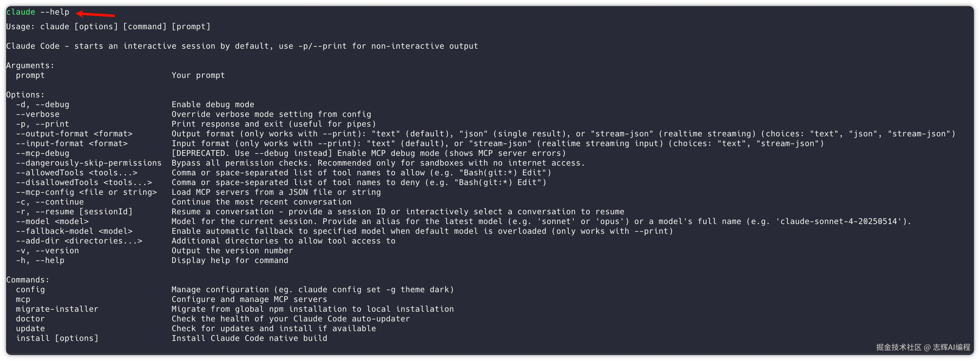Viewport: 980px width, 361px height.
Task: Click the '-r, --resume [sessionId]' option
Action: 74,212
